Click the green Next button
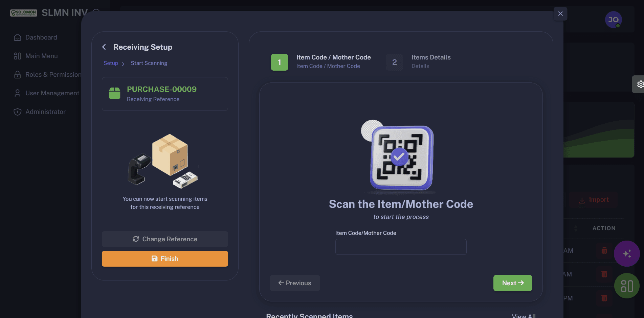Screen dimensions: 644x318 click(x=513, y=283)
